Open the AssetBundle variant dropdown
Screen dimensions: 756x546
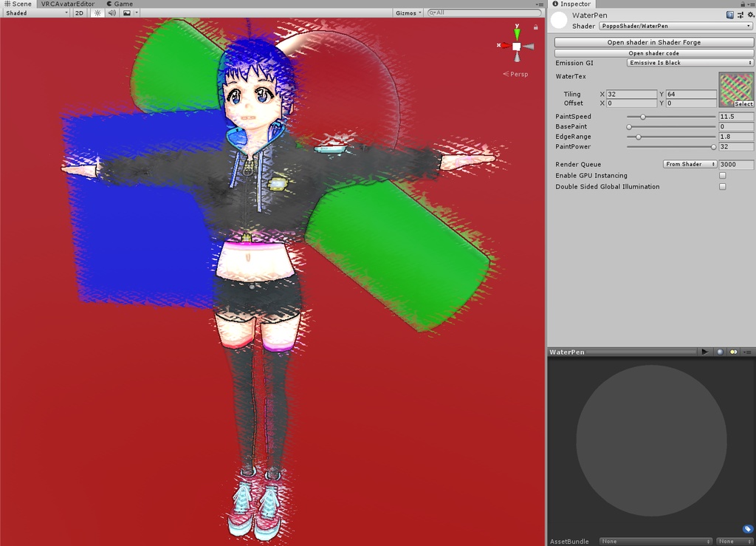(x=735, y=541)
